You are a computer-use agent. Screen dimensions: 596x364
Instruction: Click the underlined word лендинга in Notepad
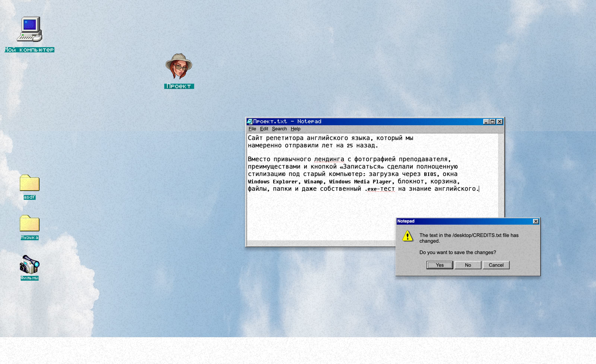(x=329, y=159)
